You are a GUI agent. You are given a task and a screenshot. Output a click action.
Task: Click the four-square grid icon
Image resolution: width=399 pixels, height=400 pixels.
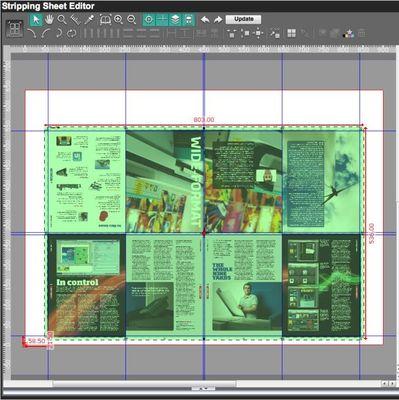coord(292,33)
